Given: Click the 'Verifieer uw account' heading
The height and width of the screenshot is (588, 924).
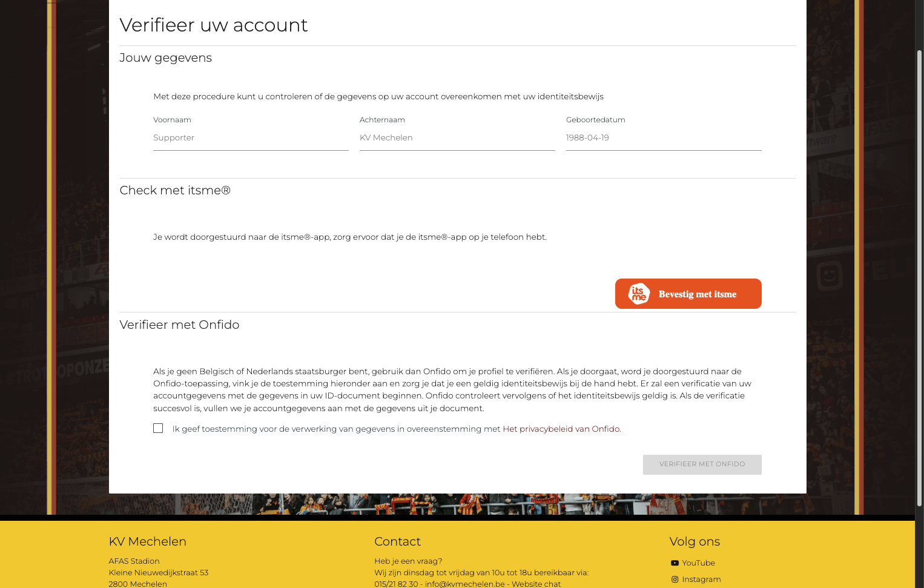Looking at the screenshot, I should (x=214, y=25).
